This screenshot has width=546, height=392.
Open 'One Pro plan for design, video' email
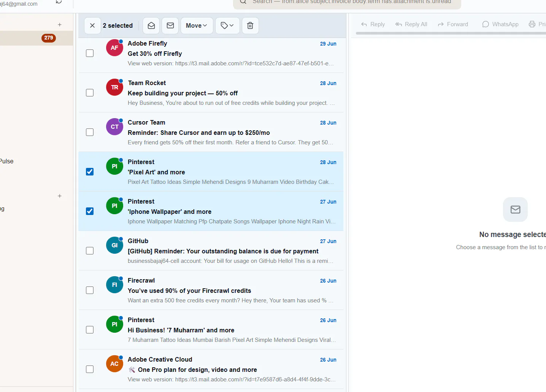point(211,369)
